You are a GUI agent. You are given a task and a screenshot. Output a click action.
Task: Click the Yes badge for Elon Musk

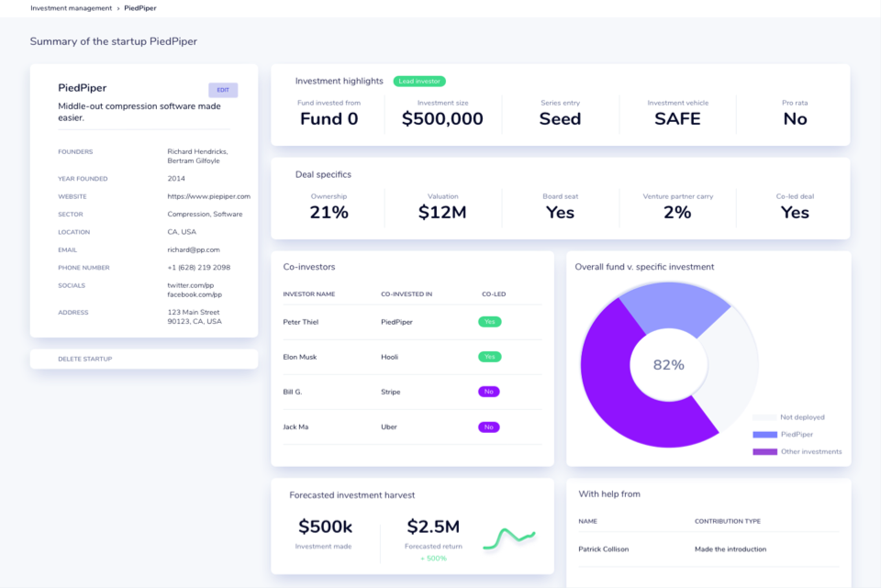[x=489, y=357]
